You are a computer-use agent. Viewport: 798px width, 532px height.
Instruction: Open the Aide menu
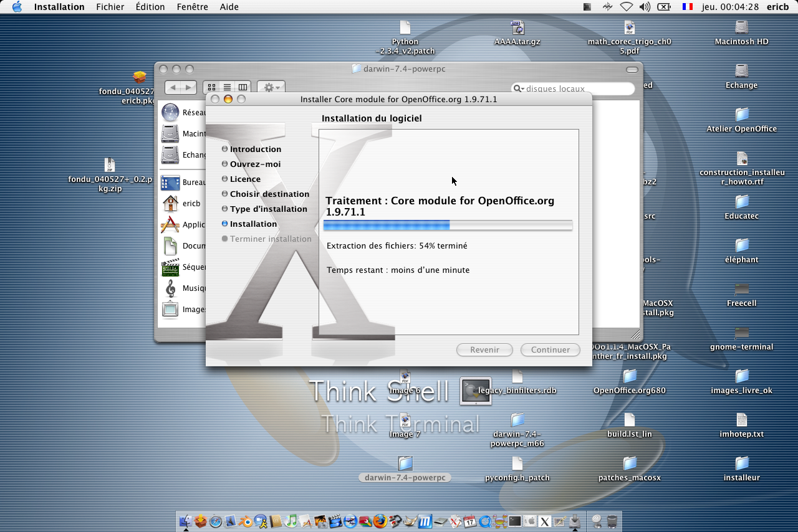click(229, 7)
